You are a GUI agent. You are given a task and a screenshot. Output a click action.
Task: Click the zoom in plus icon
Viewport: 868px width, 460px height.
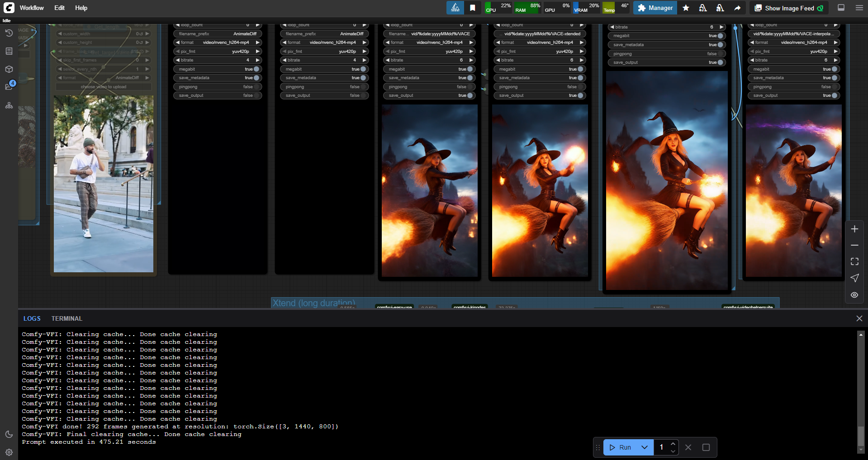tap(854, 229)
